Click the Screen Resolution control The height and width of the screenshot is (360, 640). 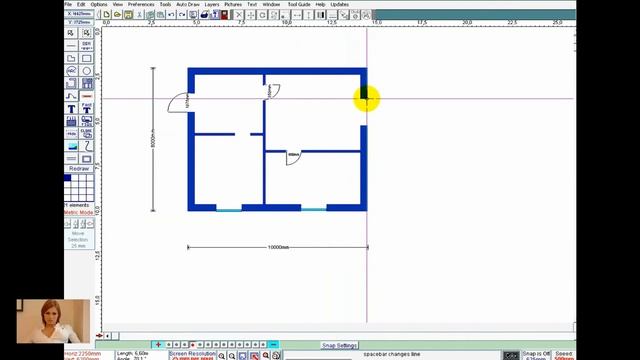tap(192, 355)
